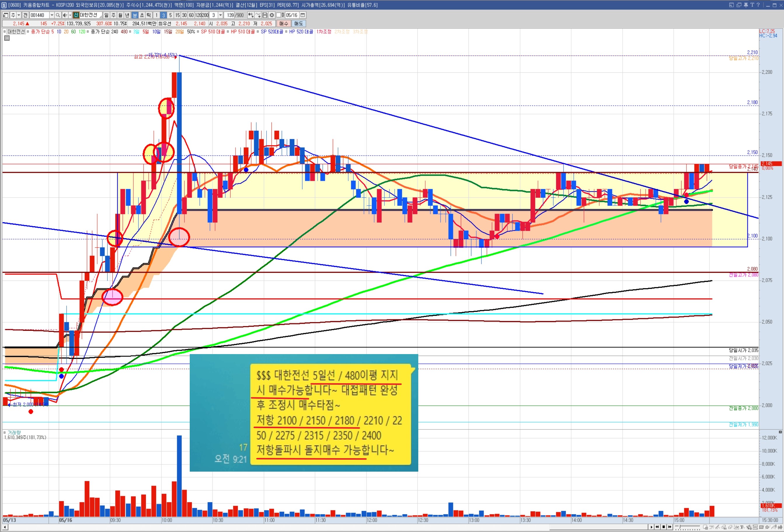Viewport: 784px width, 532px height.
Task: Click the red 매수 buy button
Action: click(x=284, y=24)
